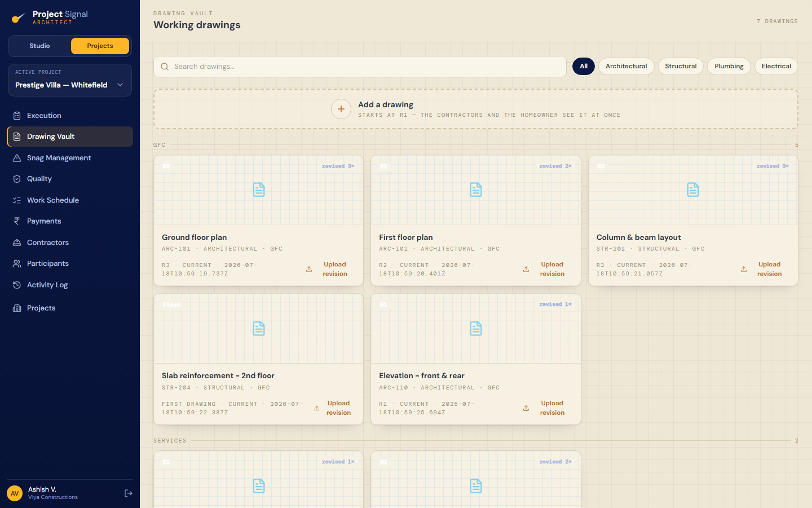Image resolution: width=812 pixels, height=508 pixels.
Task: Click the AV user avatar
Action: [x=15, y=493]
